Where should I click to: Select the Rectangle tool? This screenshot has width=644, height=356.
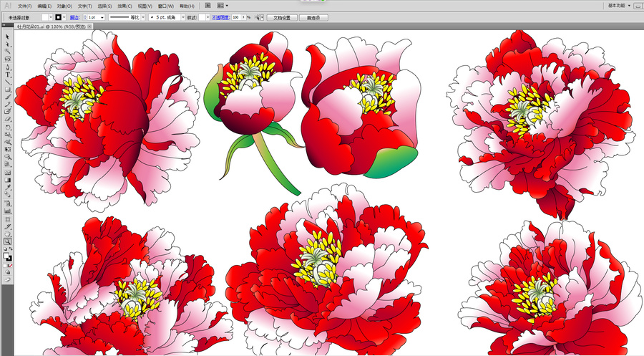point(7,90)
